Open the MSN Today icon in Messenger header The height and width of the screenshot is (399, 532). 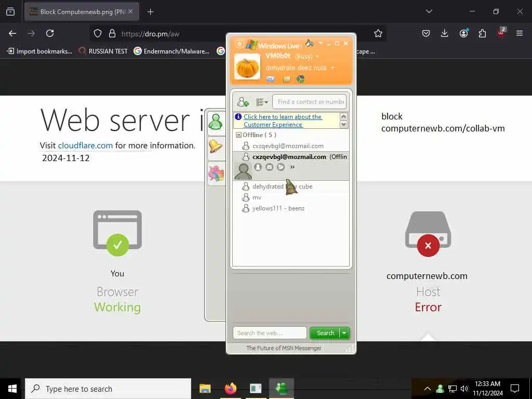(x=300, y=79)
